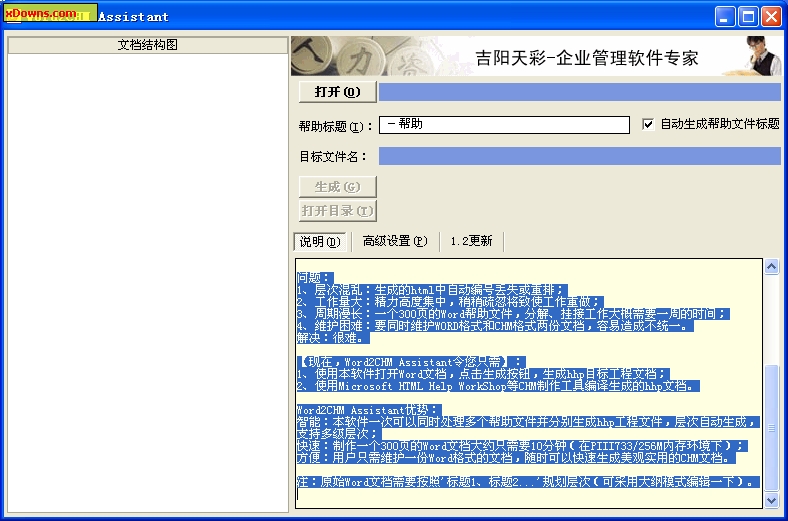Click the 吉阳天彩 banner image
The image size is (788, 521).
536,56
